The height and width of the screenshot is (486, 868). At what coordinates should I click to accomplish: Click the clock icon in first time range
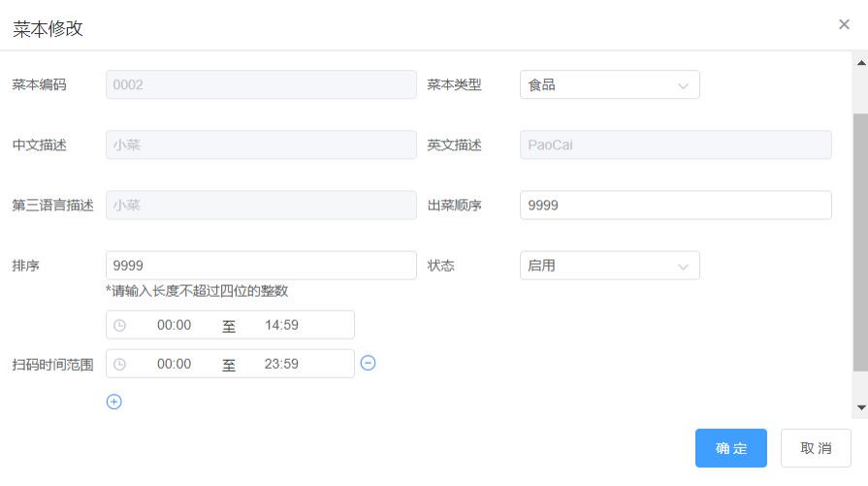point(120,325)
